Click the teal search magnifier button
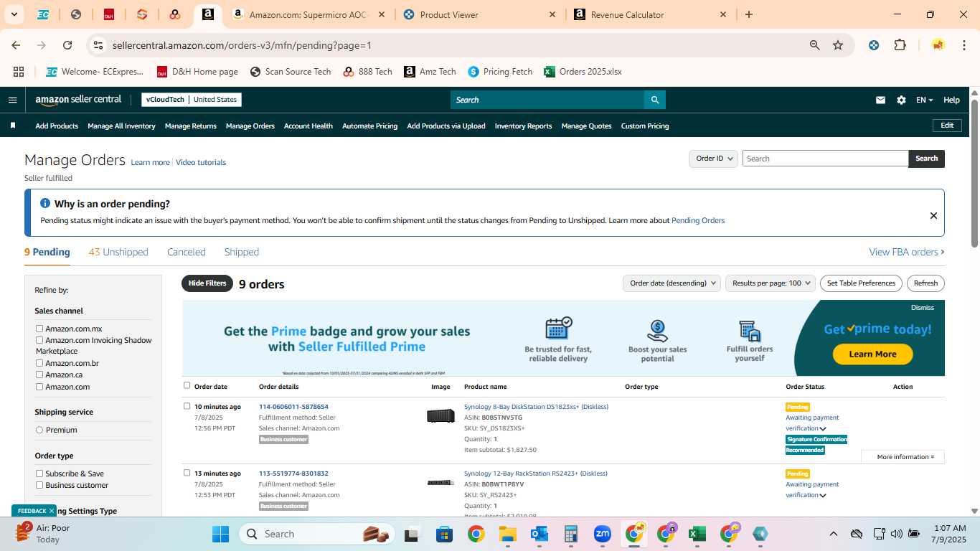The image size is (980, 551). click(x=654, y=100)
